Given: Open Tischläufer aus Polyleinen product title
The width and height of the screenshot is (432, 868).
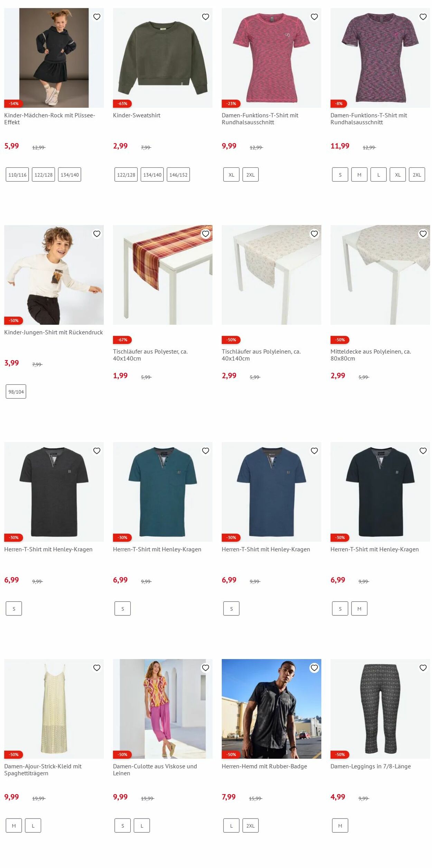Looking at the screenshot, I should [261, 355].
